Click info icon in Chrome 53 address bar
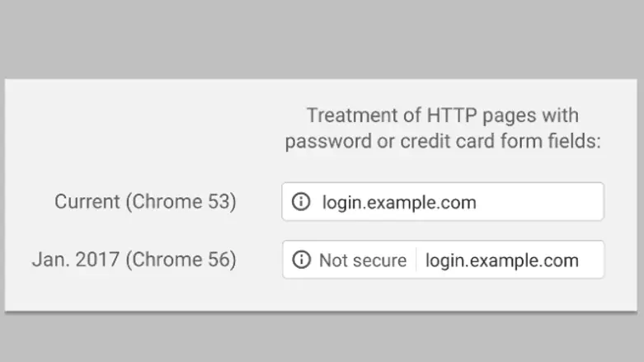644x362 pixels. click(x=302, y=202)
